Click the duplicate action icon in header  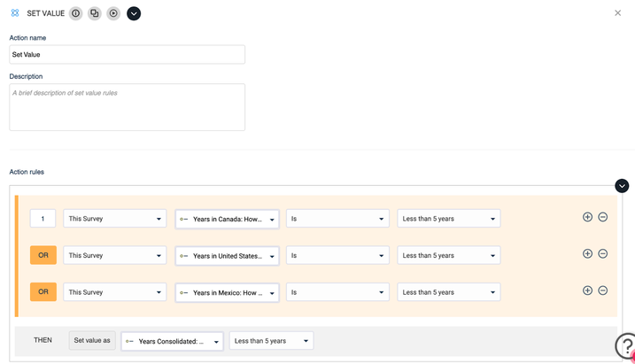click(x=95, y=13)
